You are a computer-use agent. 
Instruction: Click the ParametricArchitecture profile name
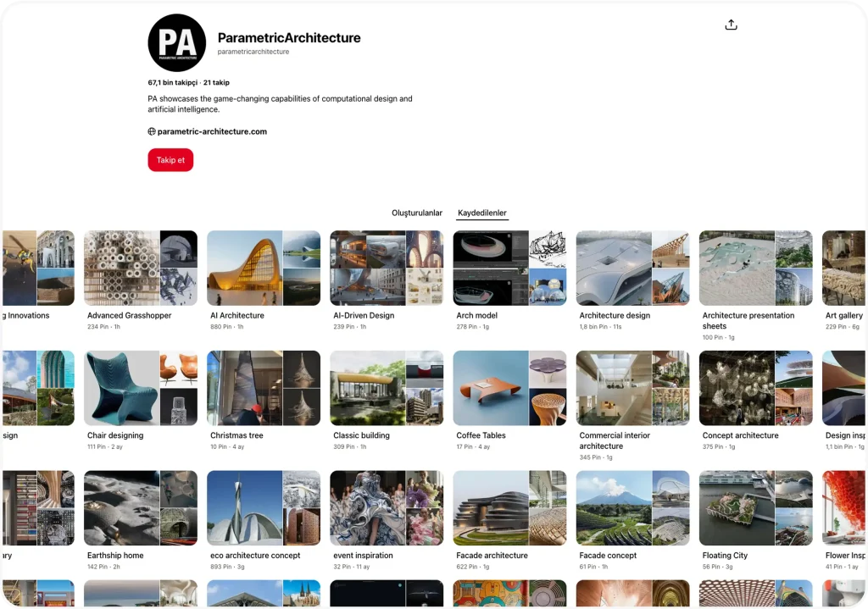(x=289, y=37)
